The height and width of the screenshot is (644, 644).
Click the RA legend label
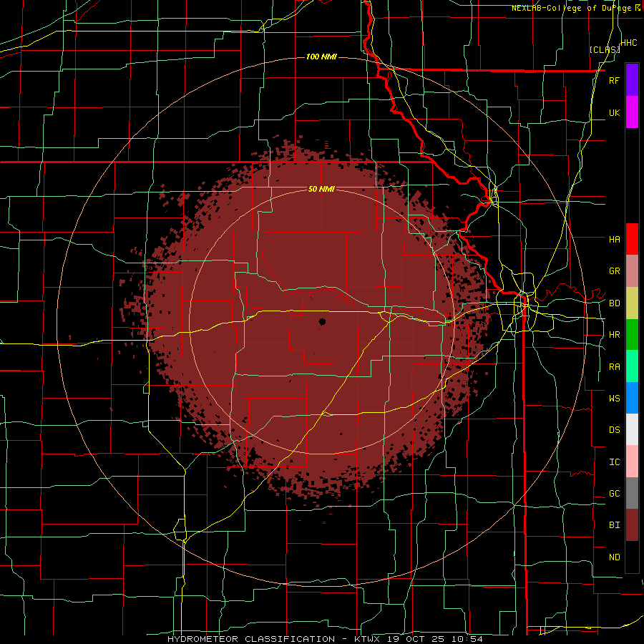pyautogui.click(x=614, y=367)
